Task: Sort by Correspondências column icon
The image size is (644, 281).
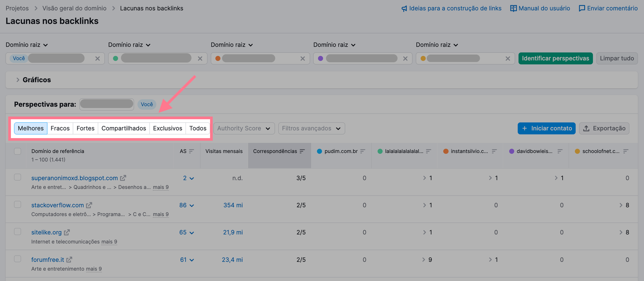Action: tap(302, 151)
